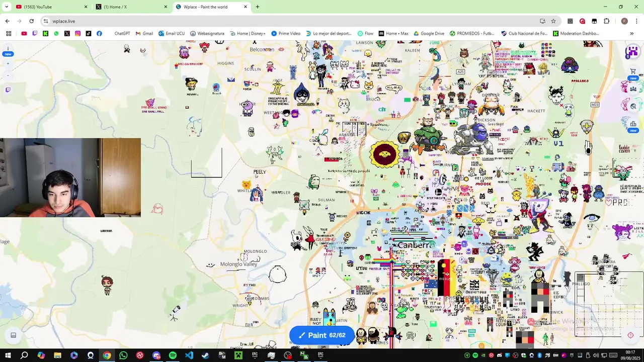The width and height of the screenshot is (644, 362).
Task: Click the locate-me target icon
Action: 630,335
